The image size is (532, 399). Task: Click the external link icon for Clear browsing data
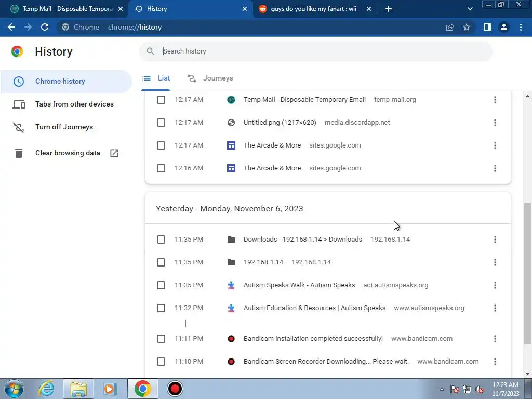pos(114,153)
